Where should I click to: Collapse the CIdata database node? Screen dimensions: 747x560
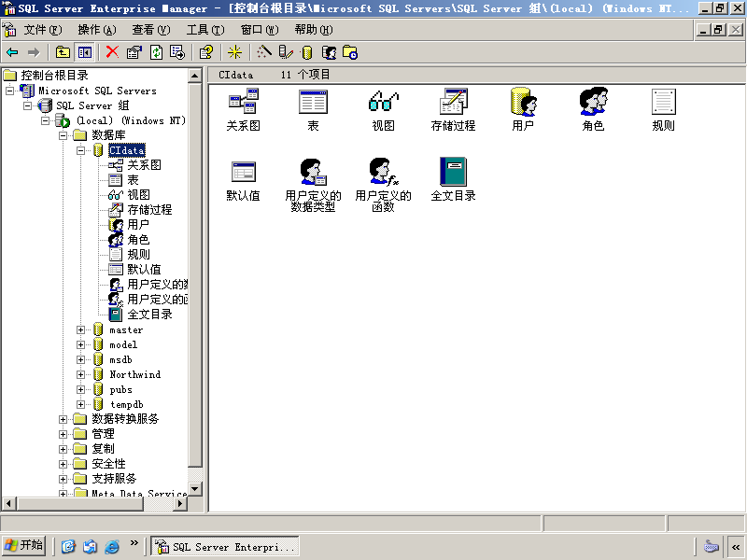click(x=80, y=150)
